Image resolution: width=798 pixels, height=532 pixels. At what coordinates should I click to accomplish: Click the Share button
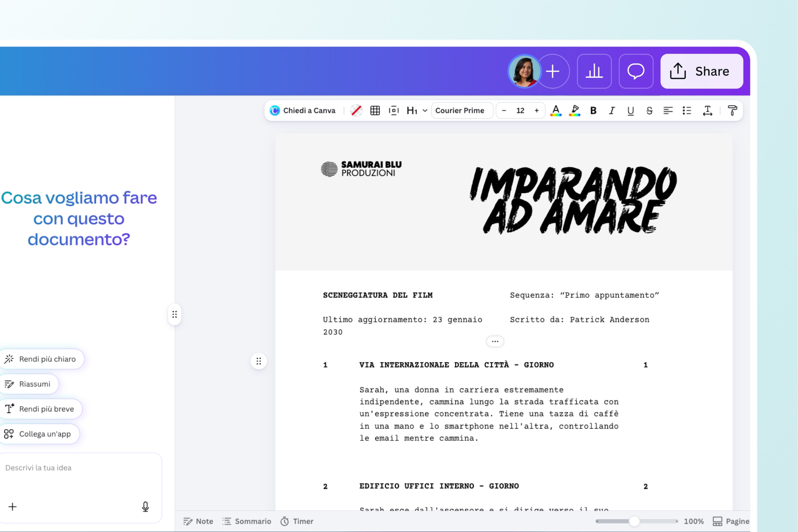[x=702, y=71]
